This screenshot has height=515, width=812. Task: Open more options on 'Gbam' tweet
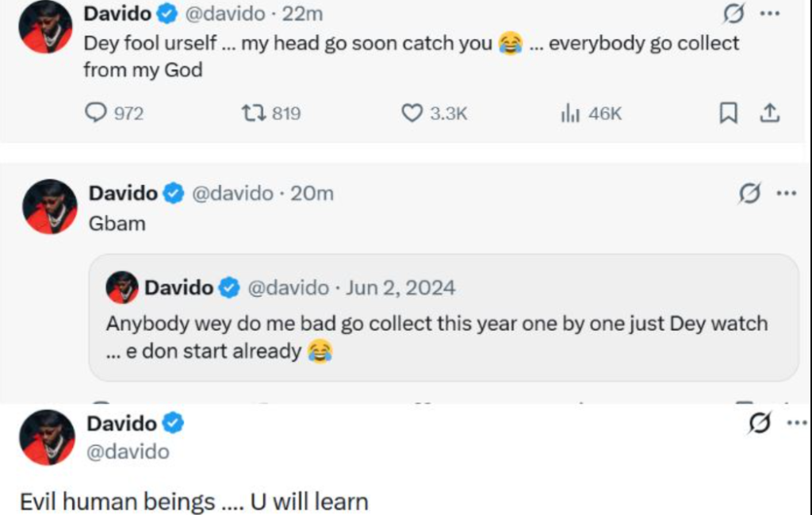click(786, 193)
